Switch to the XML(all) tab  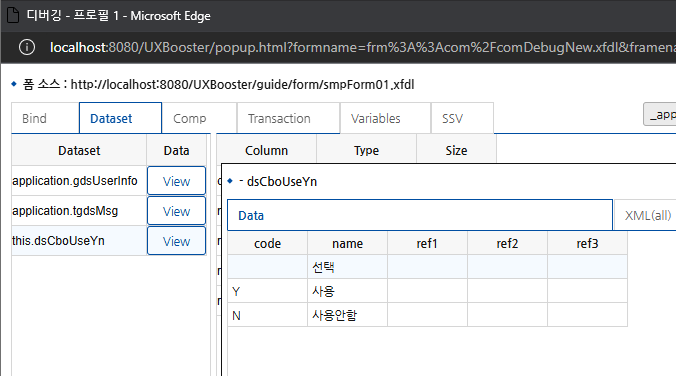(x=645, y=215)
